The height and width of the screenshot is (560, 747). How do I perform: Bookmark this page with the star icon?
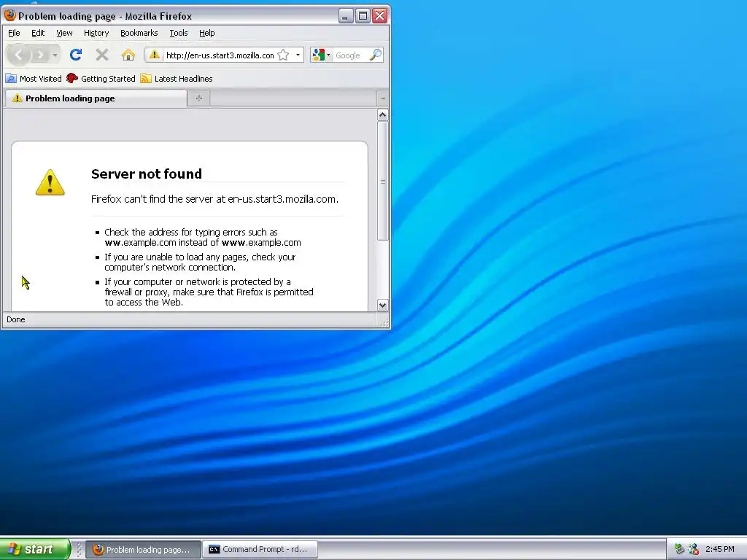[x=283, y=55]
